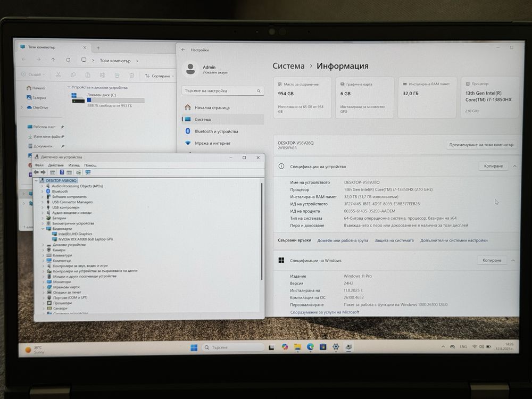532x399 pixels.
Task: Open Домейн или работна група link
Action: 342,240
